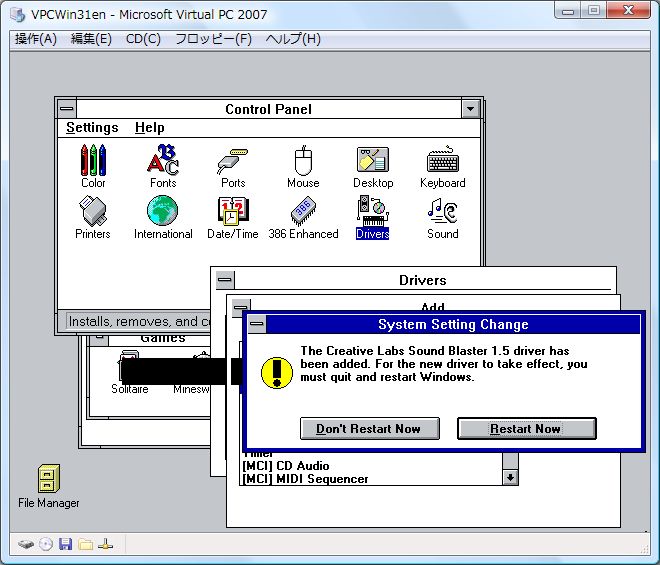Click Control Panel minimize arrow button
This screenshot has height=565, width=660.
471,109
